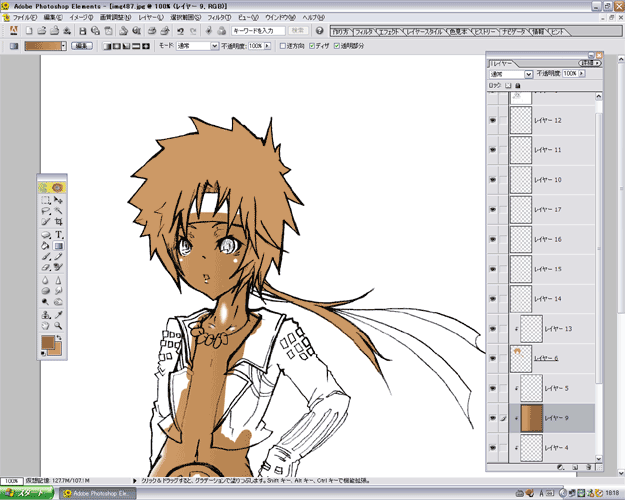Screen dimensions: 625x500
Task: Select the Move tool in toolbox
Action: coord(59,200)
